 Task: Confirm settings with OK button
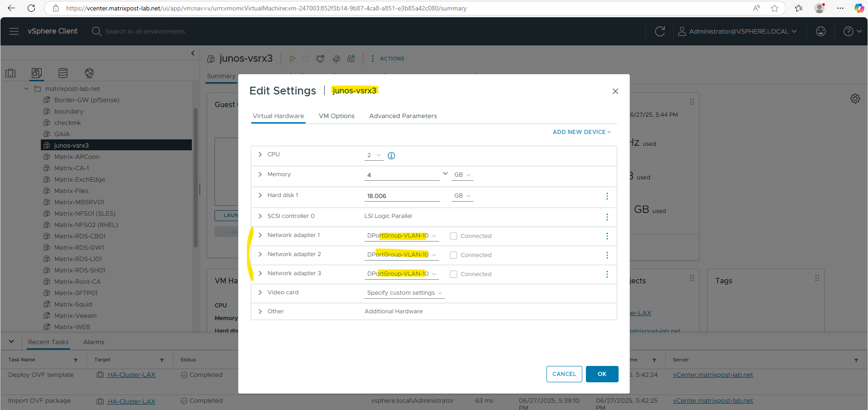602,374
